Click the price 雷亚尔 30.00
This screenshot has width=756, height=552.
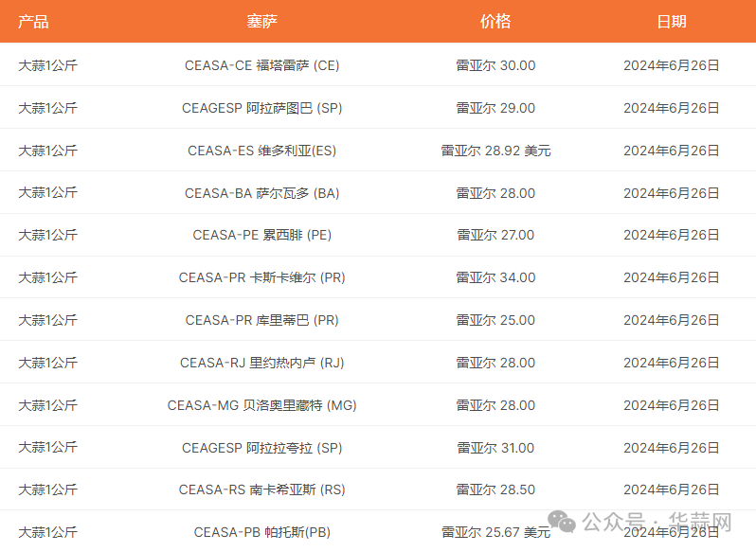click(x=495, y=65)
